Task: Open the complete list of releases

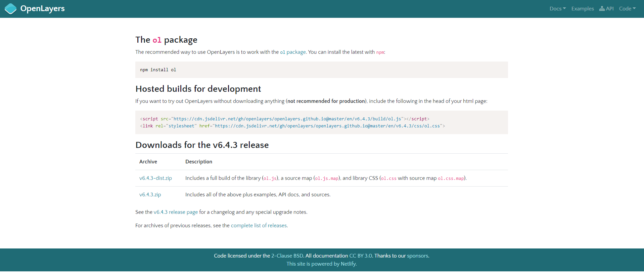Action: click(x=259, y=226)
